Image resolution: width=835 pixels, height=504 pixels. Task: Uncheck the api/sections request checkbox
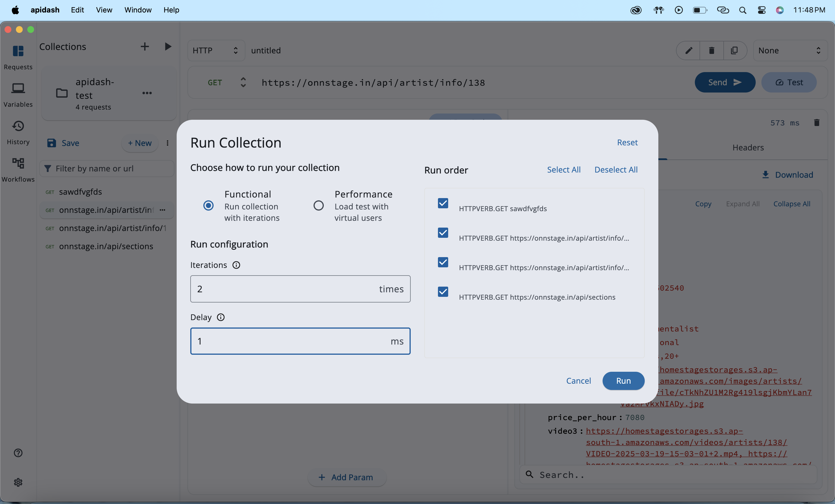click(x=443, y=292)
